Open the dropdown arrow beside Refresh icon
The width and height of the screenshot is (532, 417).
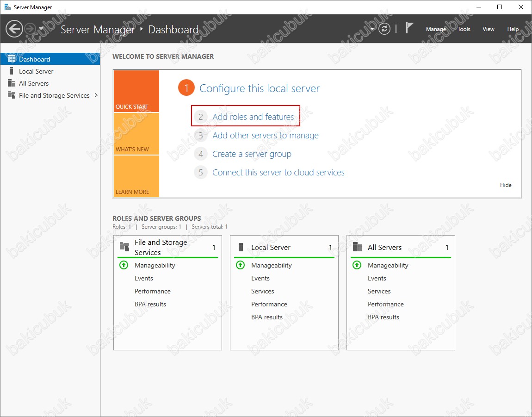pos(372,29)
